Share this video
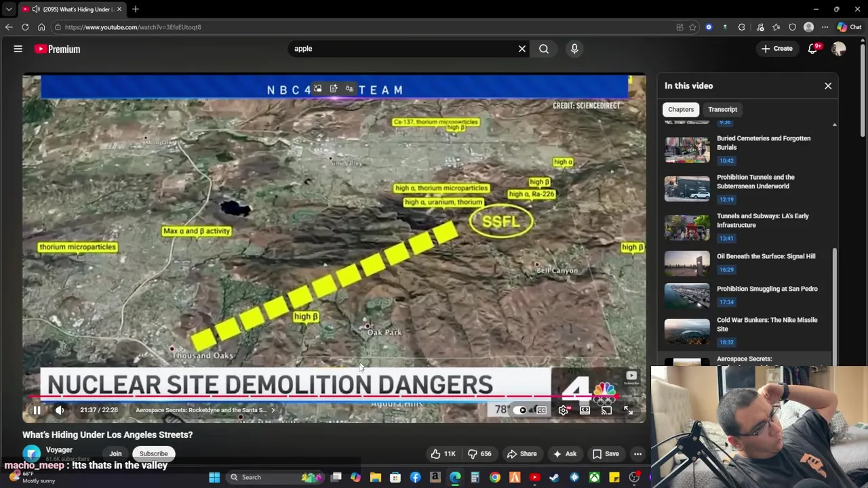868x488 pixels. click(521, 454)
